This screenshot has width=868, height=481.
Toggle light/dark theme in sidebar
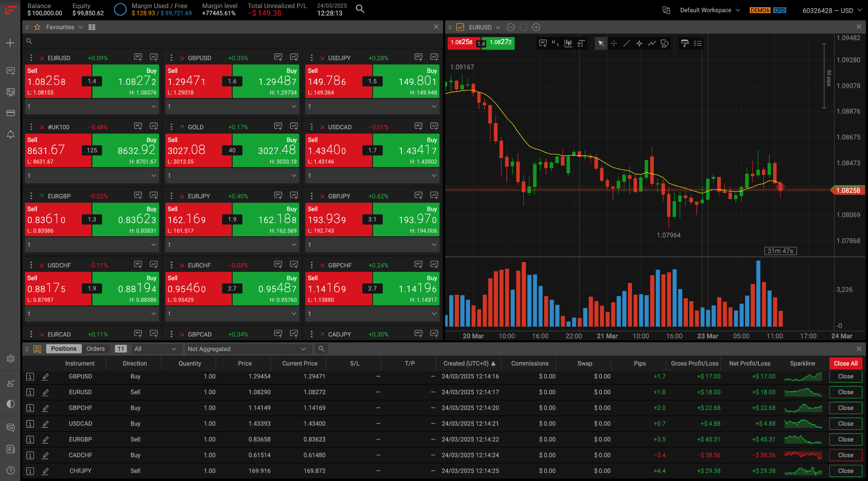11,404
